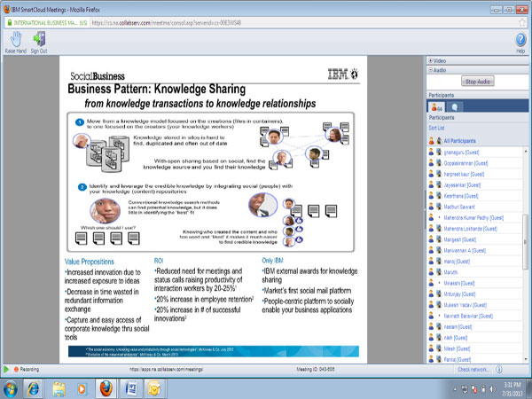Switch to Word from the taskbar
Image resolution: width=532 pixels, height=399 pixels.
pos(130,388)
